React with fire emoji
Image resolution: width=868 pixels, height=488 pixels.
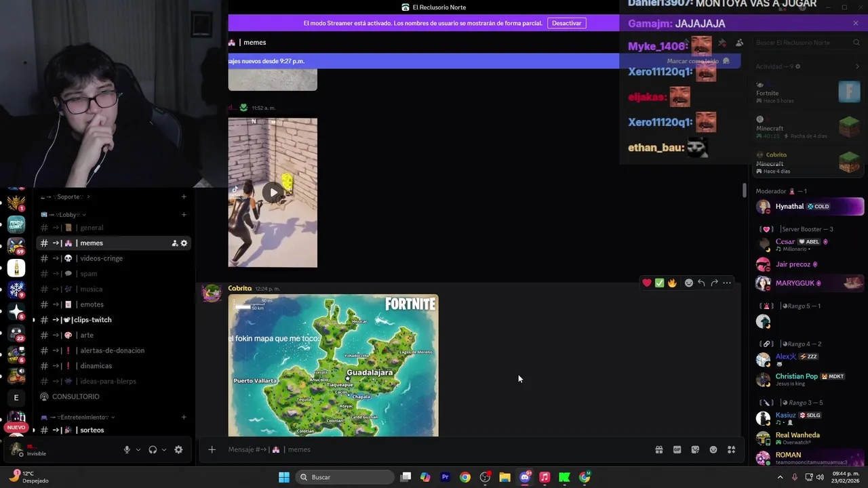click(x=672, y=283)
